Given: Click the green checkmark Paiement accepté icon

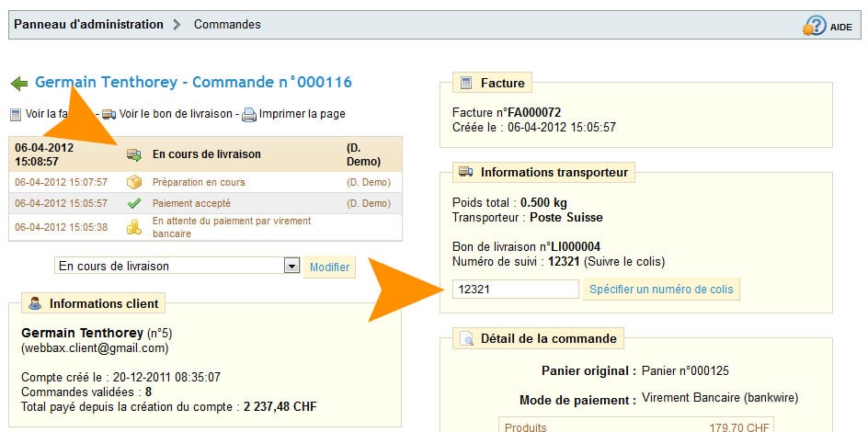Looking at the screenshot, I should (134, 203).
